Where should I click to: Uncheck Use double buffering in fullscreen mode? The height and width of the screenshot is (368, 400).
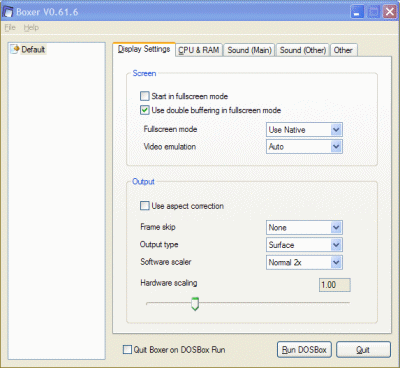[x=144, y=110]
